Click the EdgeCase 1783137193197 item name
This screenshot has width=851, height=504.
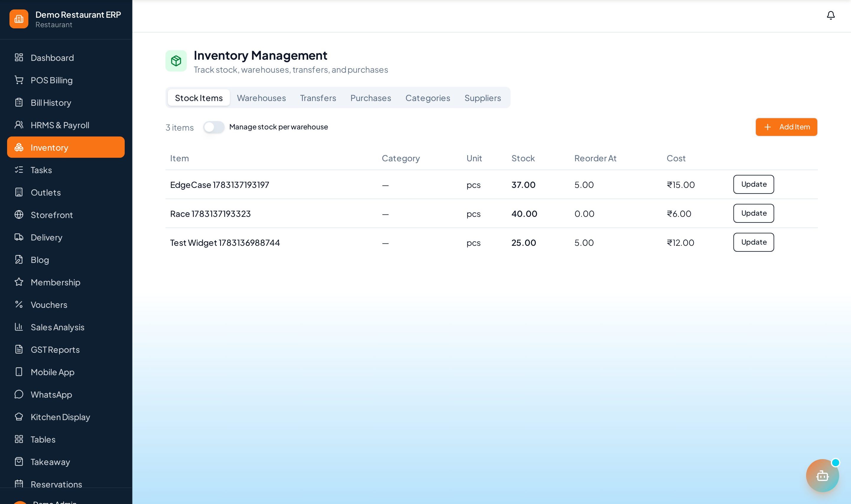coord(219,185)
